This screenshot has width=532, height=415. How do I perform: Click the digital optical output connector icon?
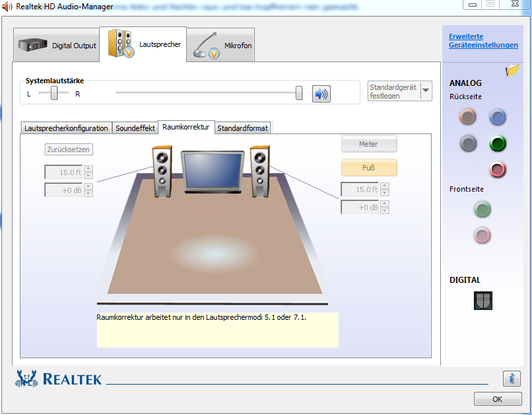point(482,301)
